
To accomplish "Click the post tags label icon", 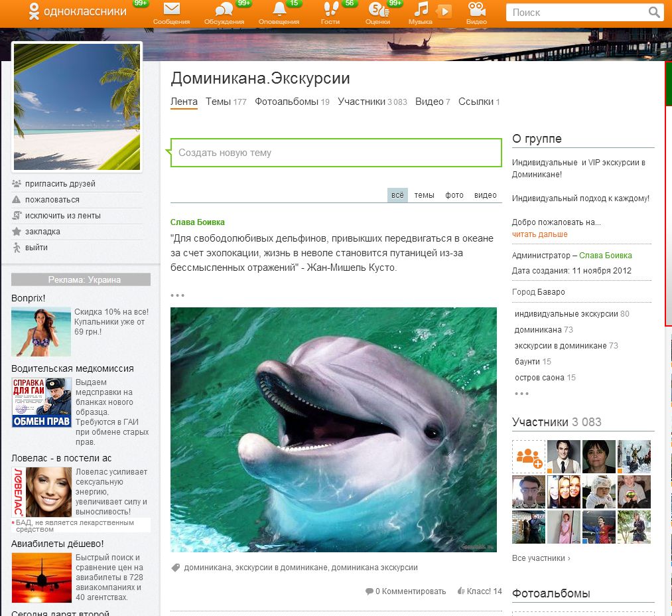I will pos(175,568).
